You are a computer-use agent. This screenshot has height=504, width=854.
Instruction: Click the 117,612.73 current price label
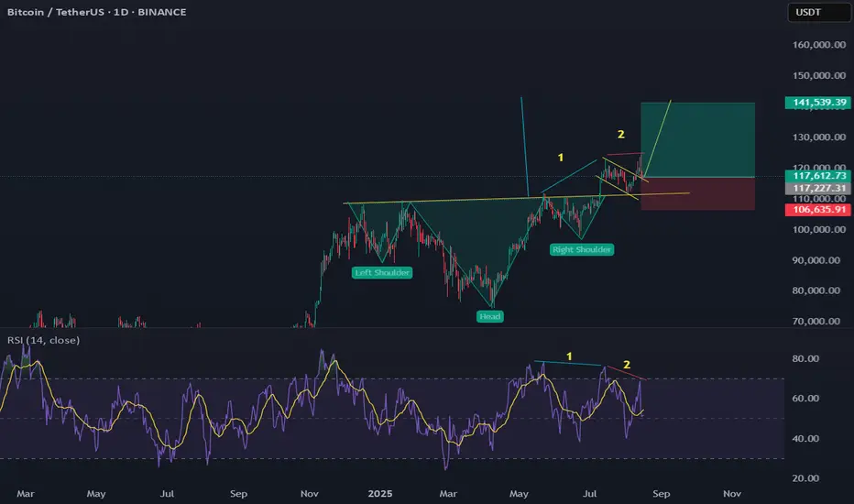pyautogui.click(x=818, y=175)
